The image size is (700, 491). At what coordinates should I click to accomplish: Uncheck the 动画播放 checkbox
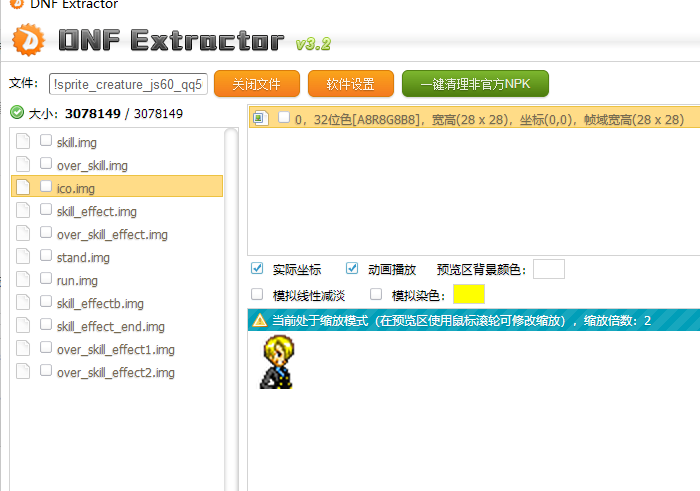[x=352, y=268]
